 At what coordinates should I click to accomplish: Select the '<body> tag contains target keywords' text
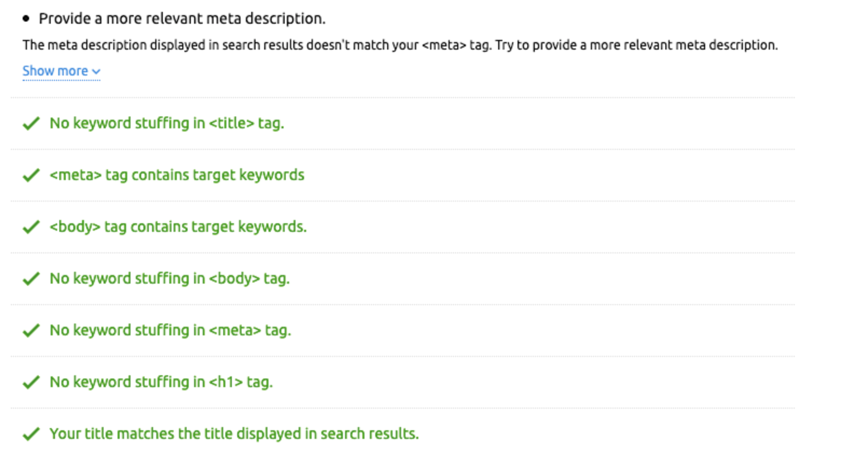[x=178, y=227]
